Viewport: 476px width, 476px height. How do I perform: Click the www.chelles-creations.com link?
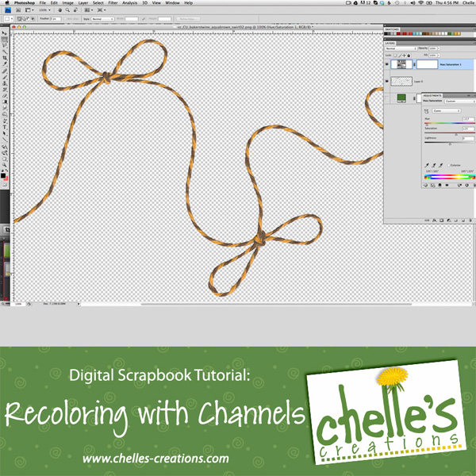(155, 459)
